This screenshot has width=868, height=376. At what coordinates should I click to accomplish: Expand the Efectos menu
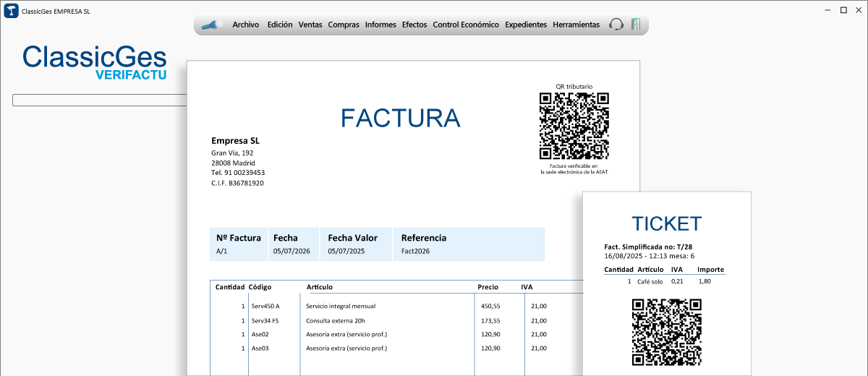pos(414,25)
